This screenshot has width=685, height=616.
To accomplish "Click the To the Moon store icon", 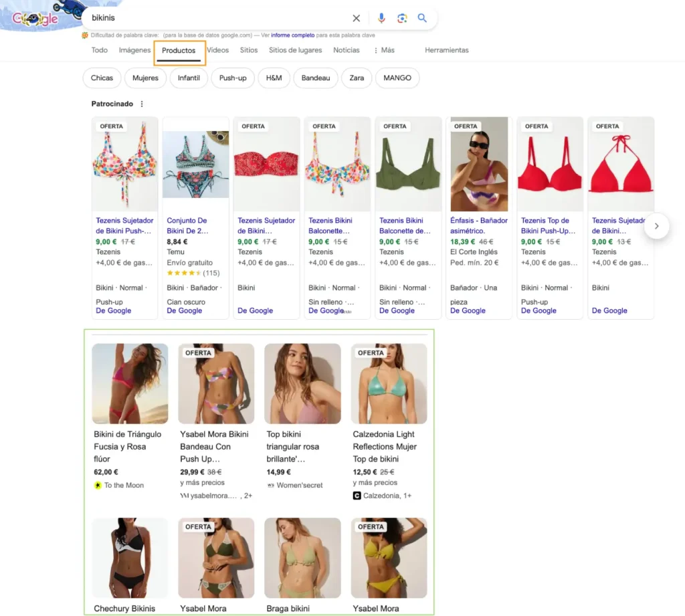I will pos(98,486).
